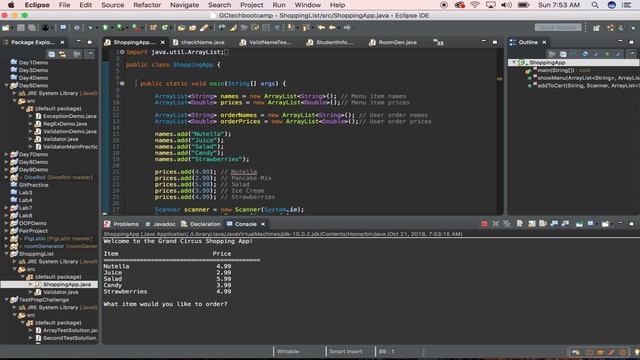Click console prompt 'What item would you like to order?'
640x360 pixels.
165,304
